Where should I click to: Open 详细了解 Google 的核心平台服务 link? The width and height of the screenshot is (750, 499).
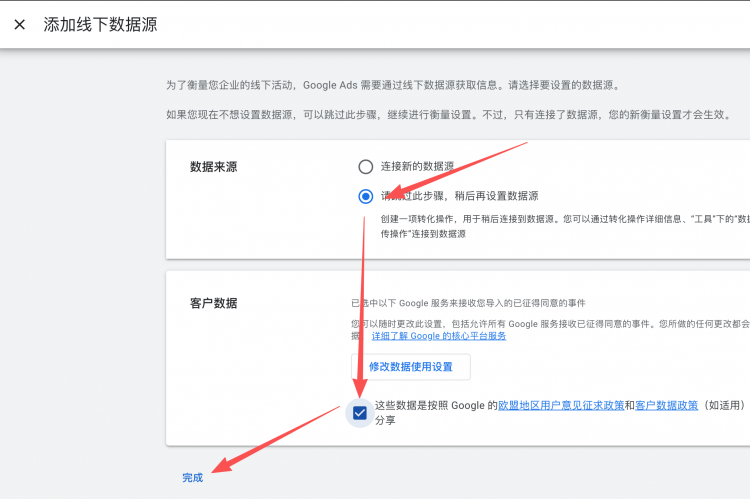438,336
